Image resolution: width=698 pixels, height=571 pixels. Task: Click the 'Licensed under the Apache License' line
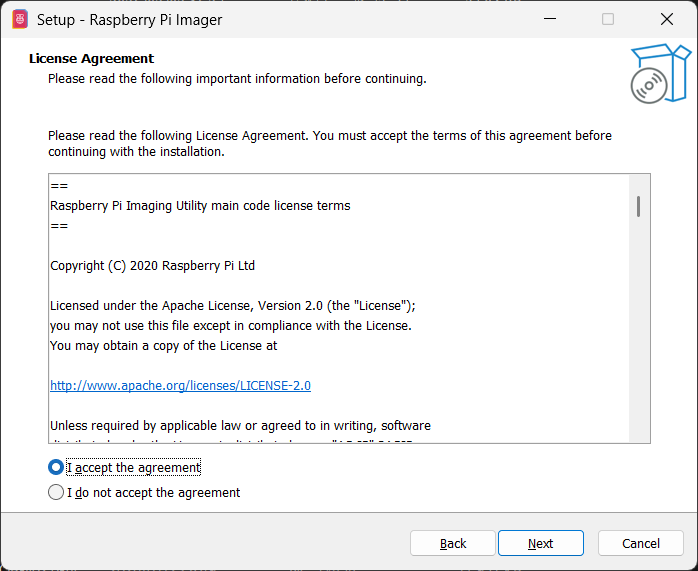[232, 306]
